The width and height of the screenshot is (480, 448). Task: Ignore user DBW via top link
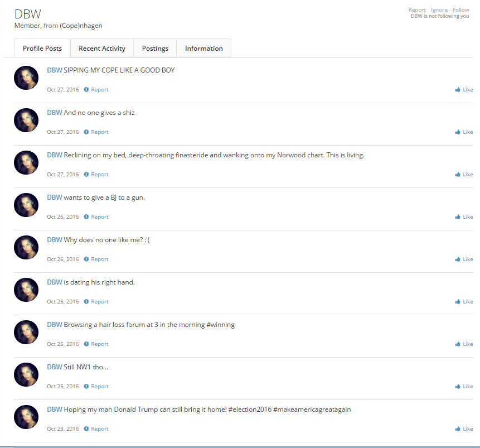point(439,10)
